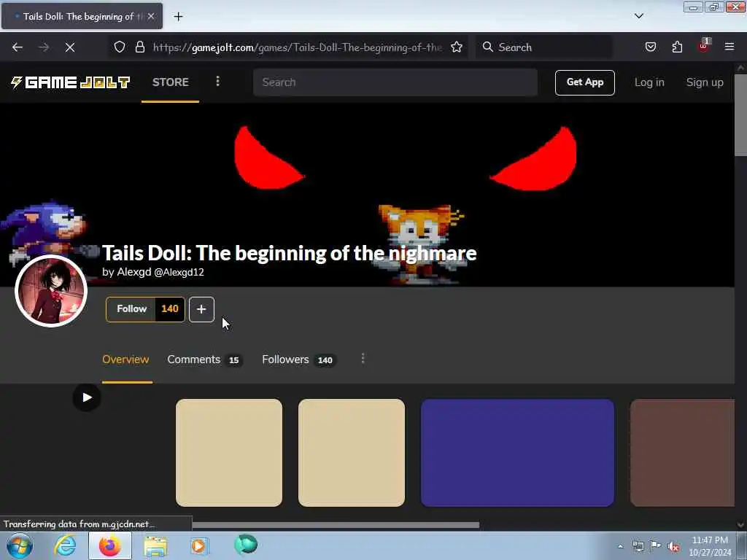Image resolution: width=747 pixels, height=560 pixels.
Task: Open the second tan media thumbnail
Action: coord(352,453)
